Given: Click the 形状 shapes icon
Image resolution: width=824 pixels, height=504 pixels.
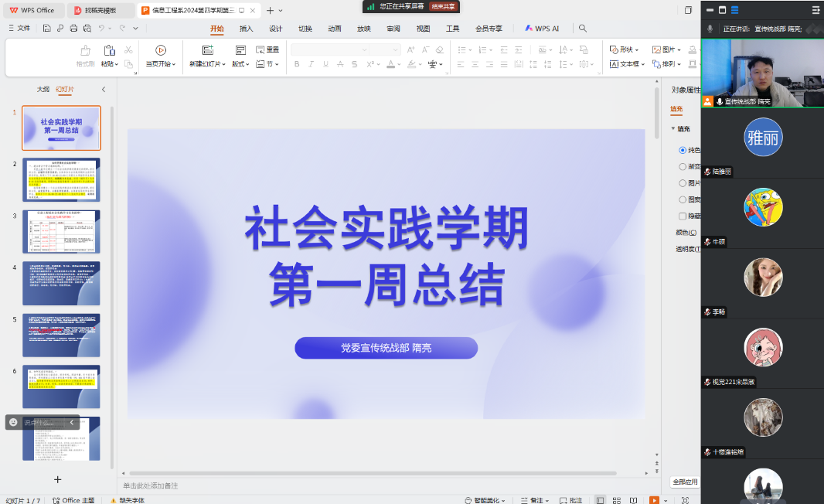Looking at the screenshot, I should 614,50.
